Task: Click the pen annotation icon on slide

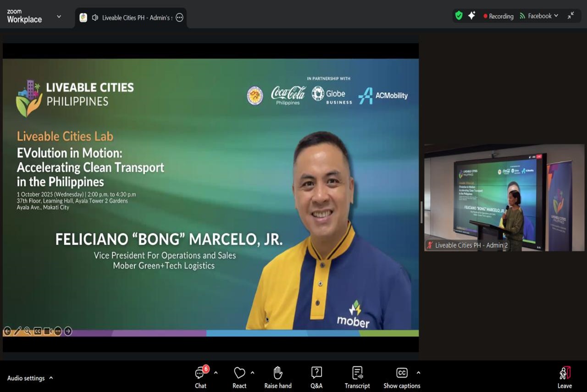Action: (17, 331)
